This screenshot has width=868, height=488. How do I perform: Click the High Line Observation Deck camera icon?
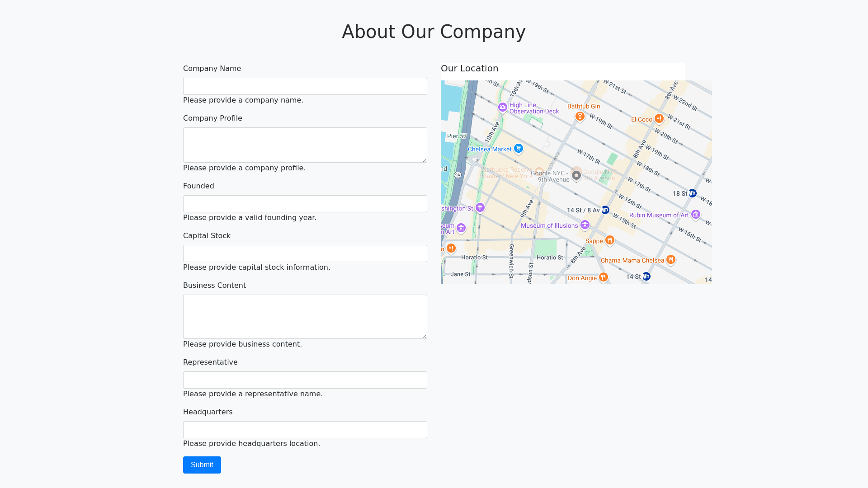coord(502,108)
